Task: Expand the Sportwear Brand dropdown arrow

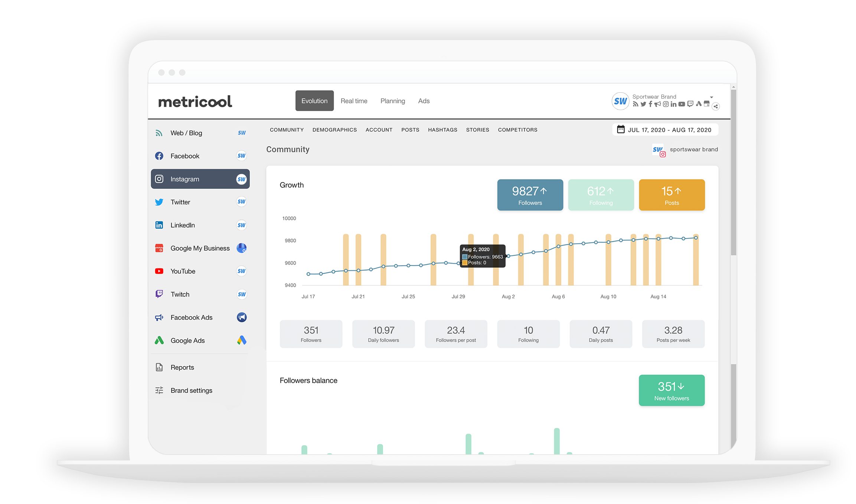Action: point(711,97)
